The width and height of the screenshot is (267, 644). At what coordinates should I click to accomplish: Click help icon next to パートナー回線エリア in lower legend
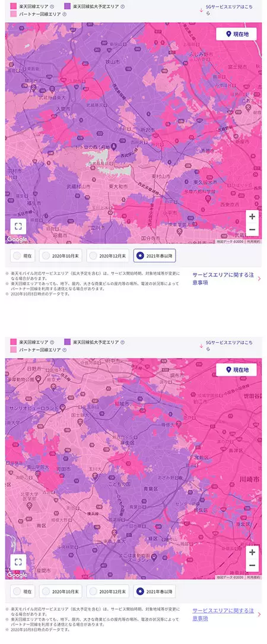click(64, 350)
